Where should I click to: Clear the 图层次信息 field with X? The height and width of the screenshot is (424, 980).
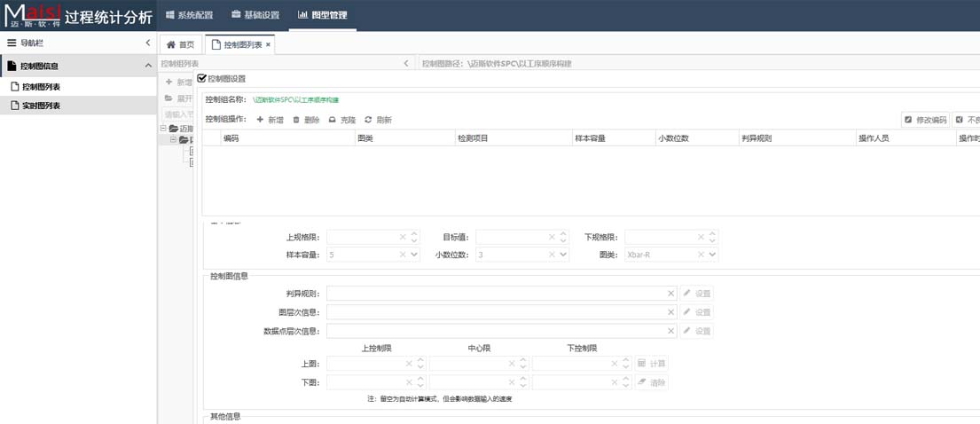coord(671,312)
